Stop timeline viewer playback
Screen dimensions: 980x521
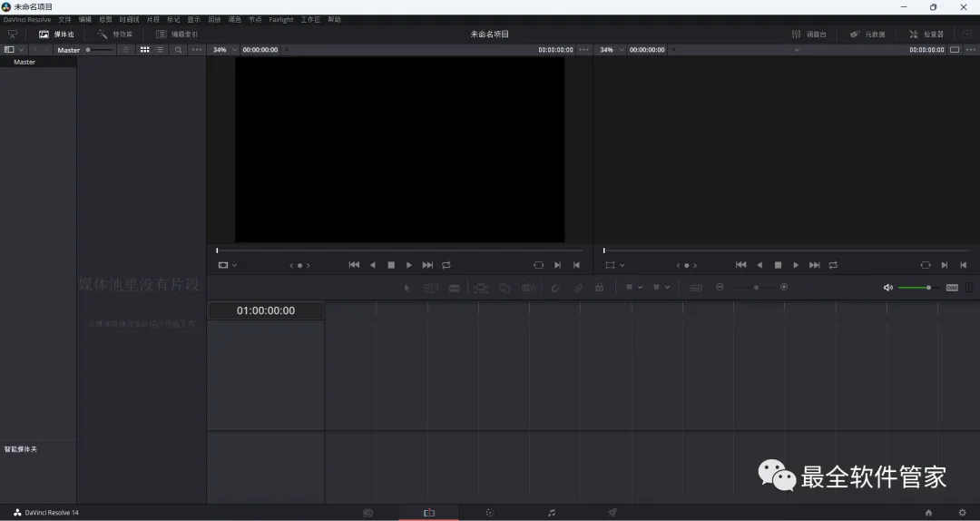tap(778, 265)
